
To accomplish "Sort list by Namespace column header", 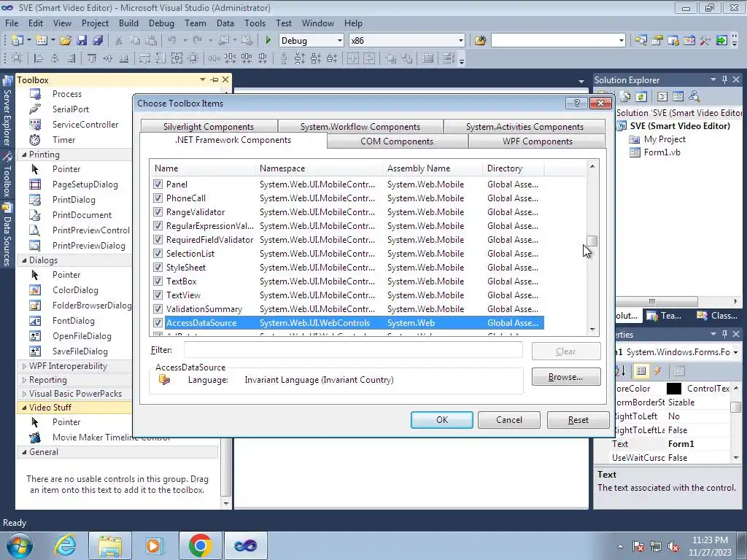I will (x=319, y=168).
